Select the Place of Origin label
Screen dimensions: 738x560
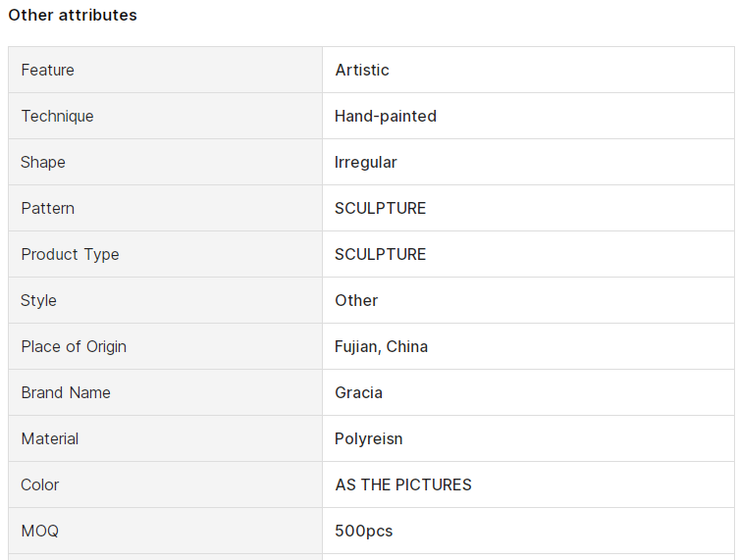point(74,346)
